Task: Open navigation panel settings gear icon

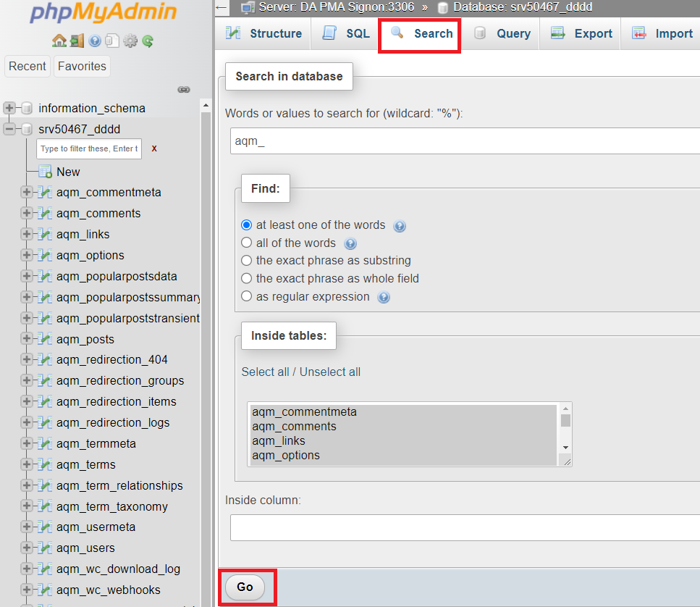Action: [x=130, y=41]
